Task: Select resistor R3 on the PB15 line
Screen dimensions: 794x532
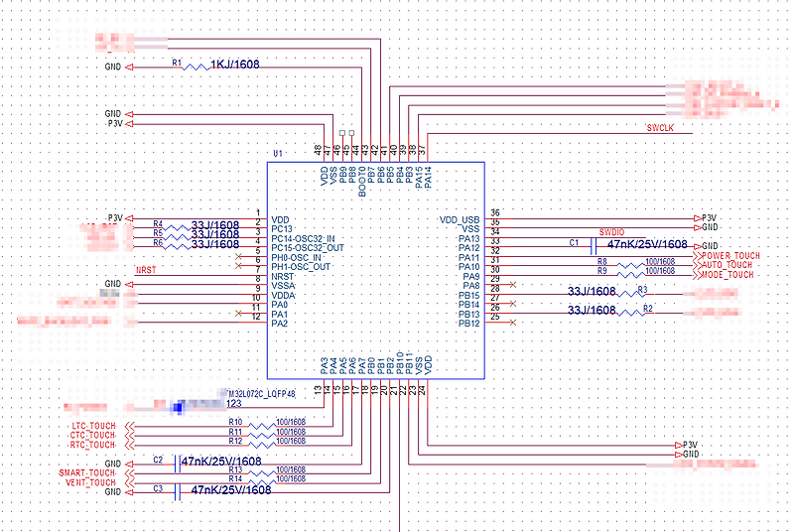Action: (631, 294)
